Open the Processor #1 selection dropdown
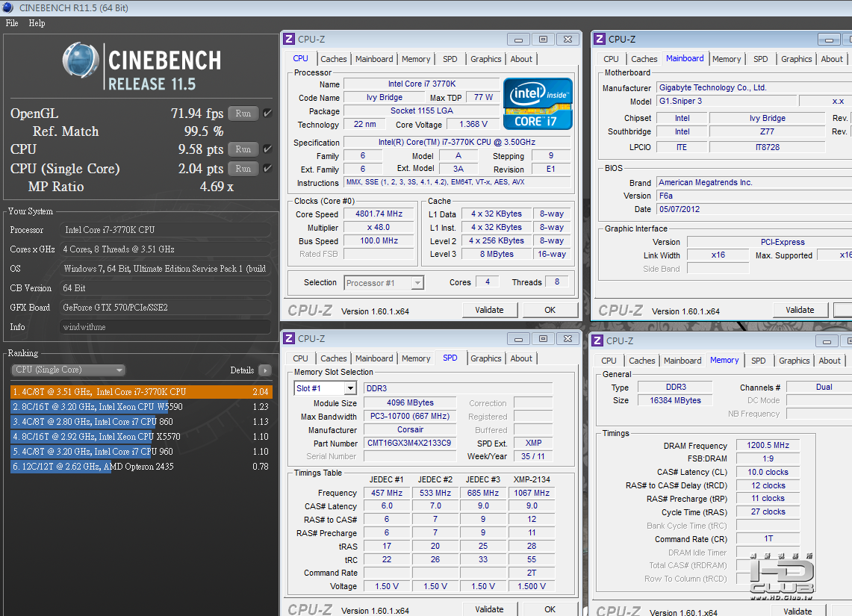The width and height of the screenshot is (852, 616). 384,283
